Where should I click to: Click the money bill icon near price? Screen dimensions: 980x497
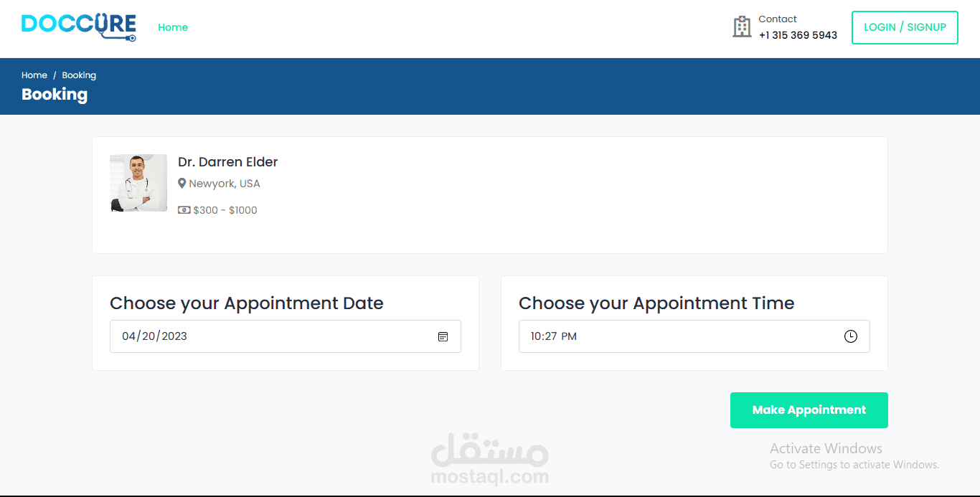point(184,210)
